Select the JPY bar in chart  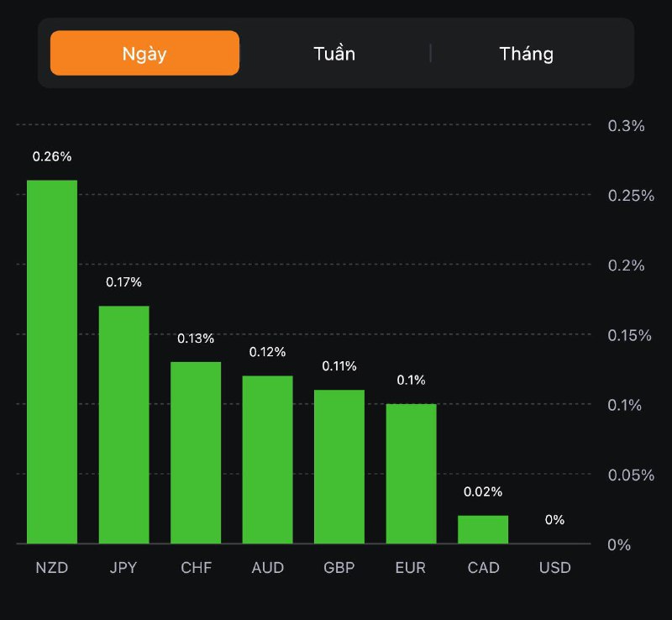pyautogui.click(x=124, y=424)
